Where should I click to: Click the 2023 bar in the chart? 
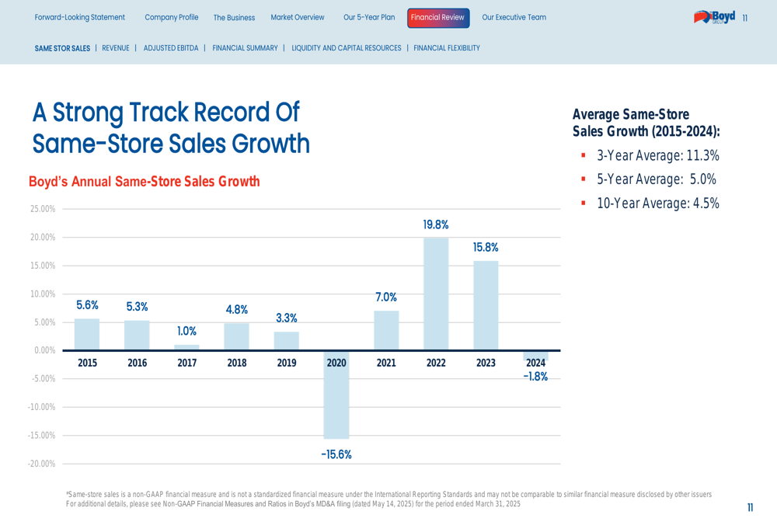click(x=486, y=306)
